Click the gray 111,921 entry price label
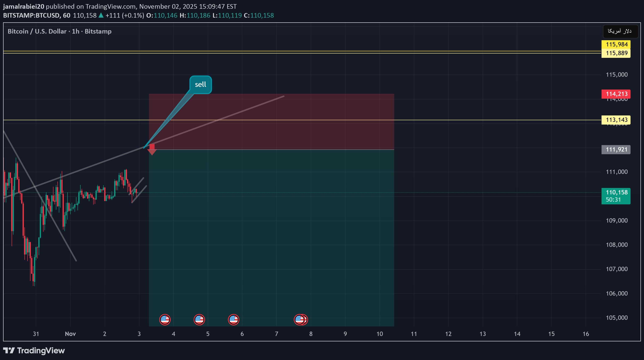This screenshot has height=360, width=644. 616,150
